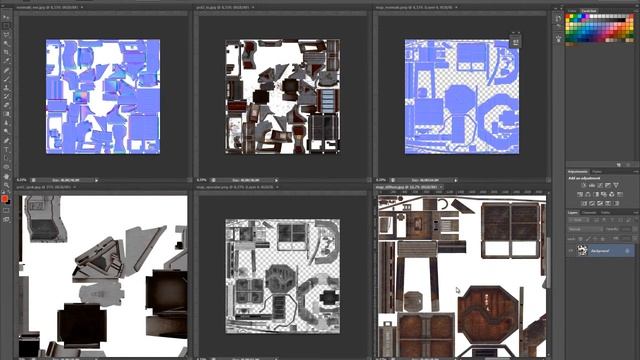Add a Color Balance adjustment

coord(588,194)
